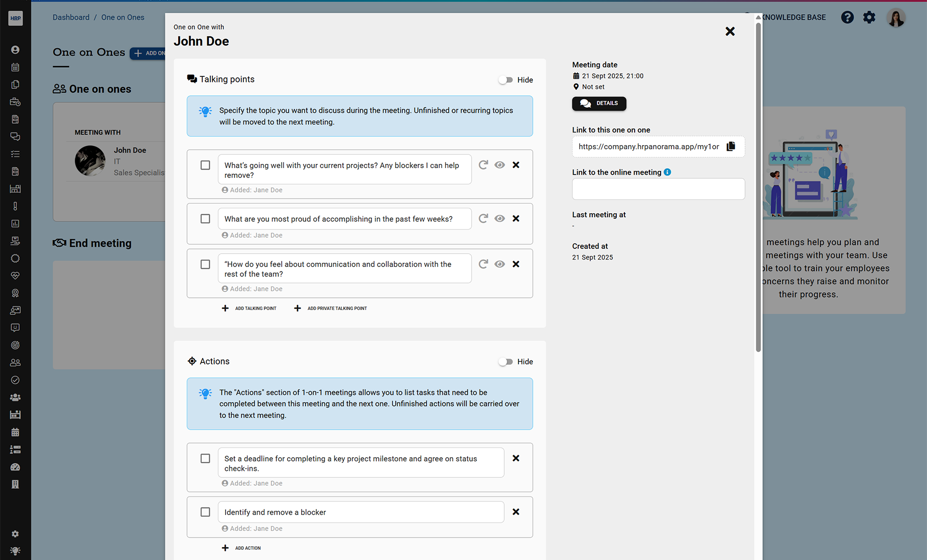The height and width of the screenshot is (560, 927).
Task: Click ADD TALKING POINT
Action: [x=249, y=308]
